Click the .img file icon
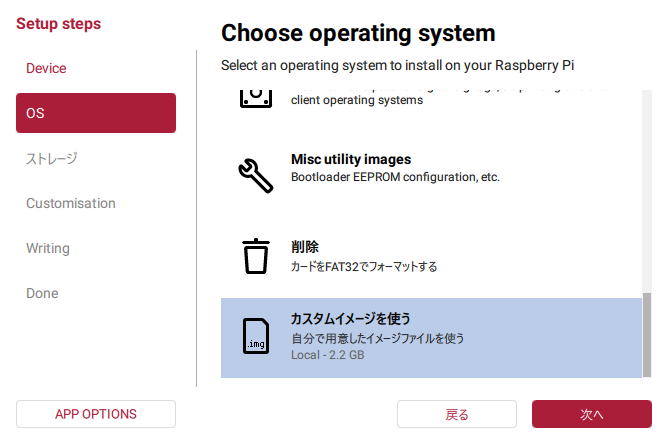The height and width of the screenshot is (442, 671). pyautogui.click(x=256, y=336)
